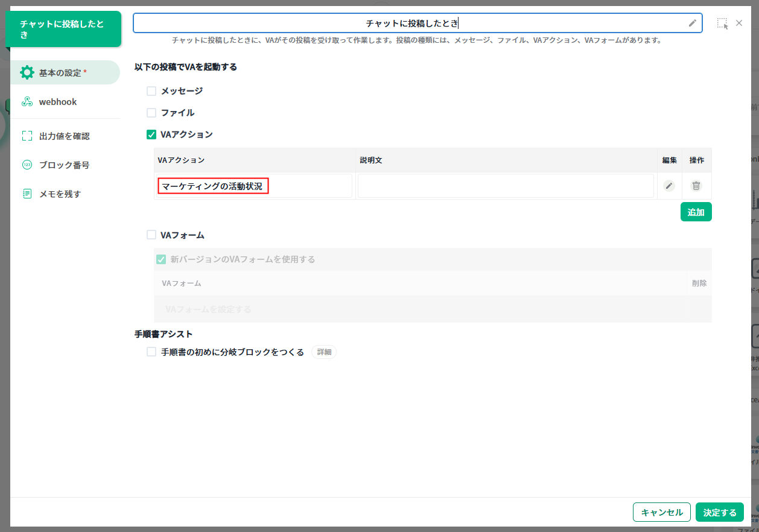The image size is (759, 532).
Task: Click the 説明文 input field
Action: tap(506, 186)
